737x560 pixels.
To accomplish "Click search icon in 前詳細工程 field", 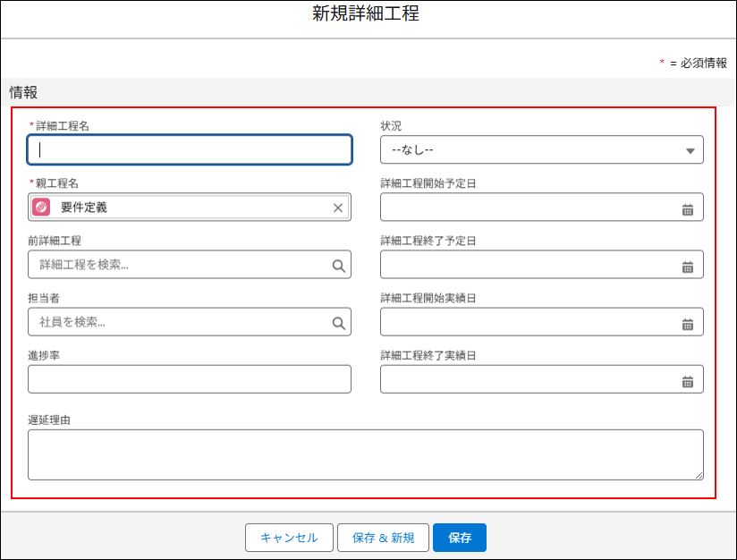I will [x=338, y=266].
